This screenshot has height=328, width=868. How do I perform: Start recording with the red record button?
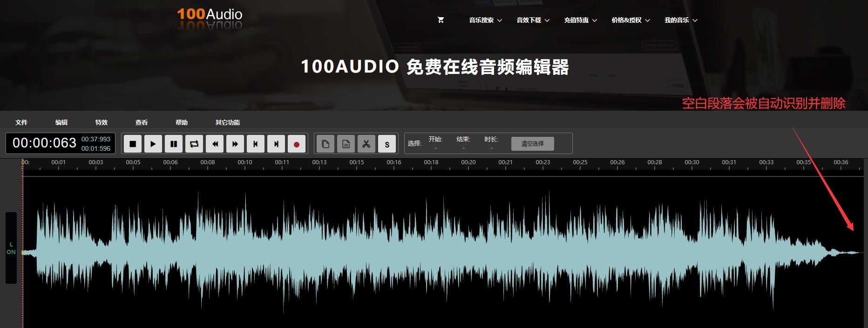[x=297, y=144]
